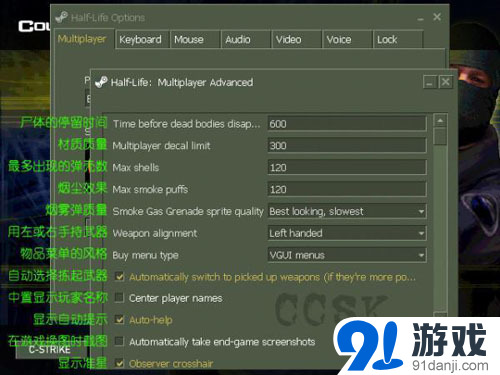Click the 'Max smoke puffs' label

(150, 190)
